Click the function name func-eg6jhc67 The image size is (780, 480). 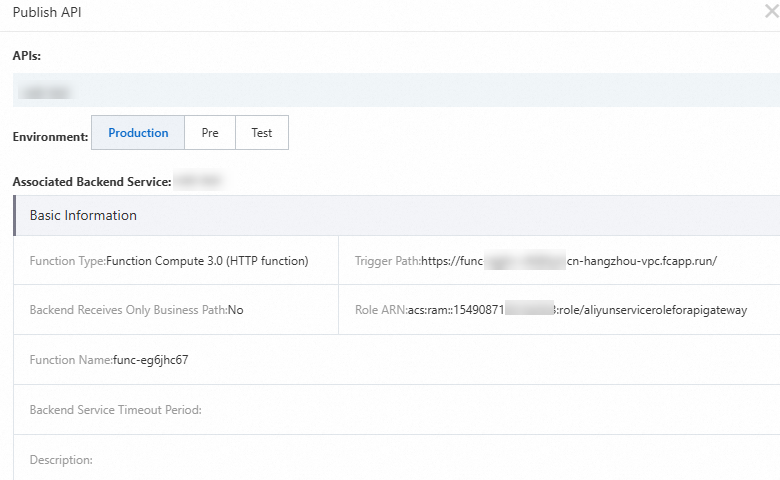(x=151, y=360)
